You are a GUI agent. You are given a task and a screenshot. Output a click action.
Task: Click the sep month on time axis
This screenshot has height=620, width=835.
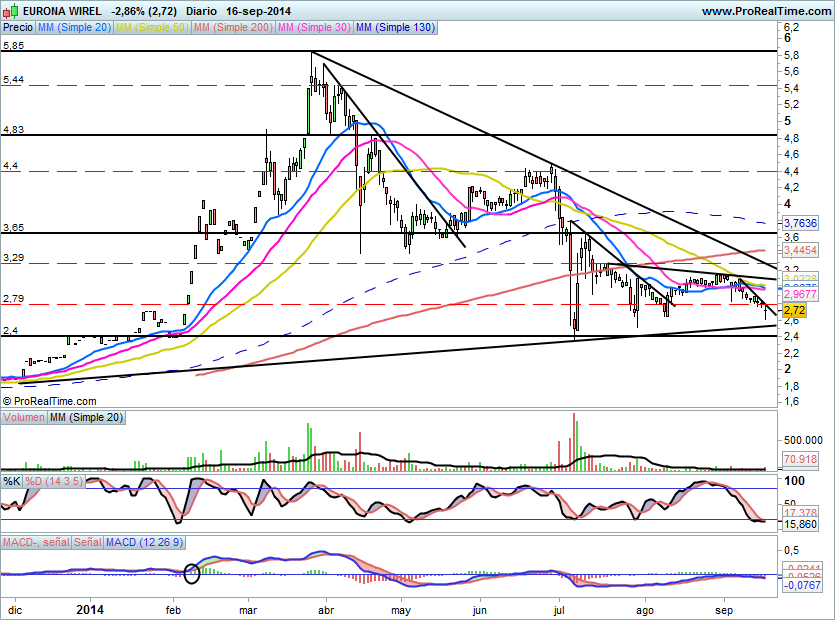tap(724, 610)
